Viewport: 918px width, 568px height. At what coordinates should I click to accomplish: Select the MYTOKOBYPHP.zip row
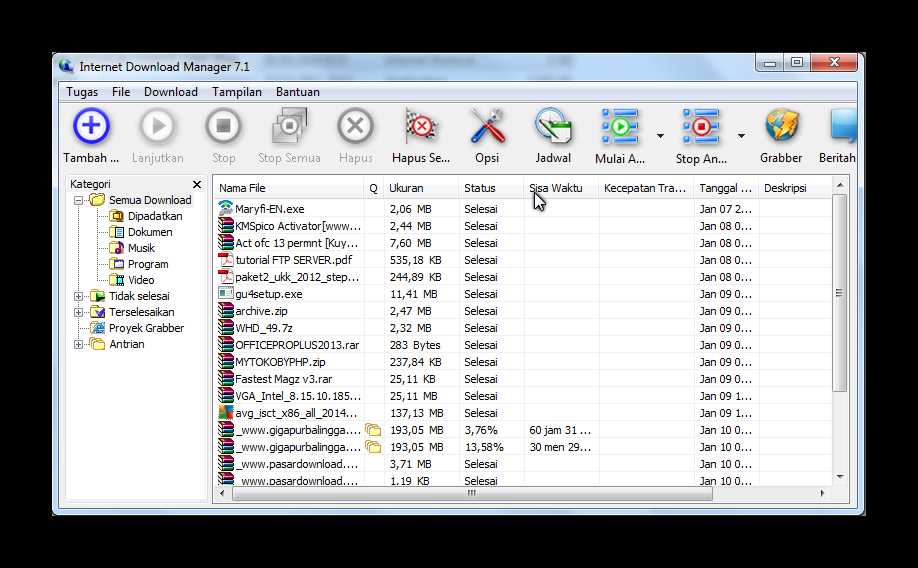(x=523, y=362)
